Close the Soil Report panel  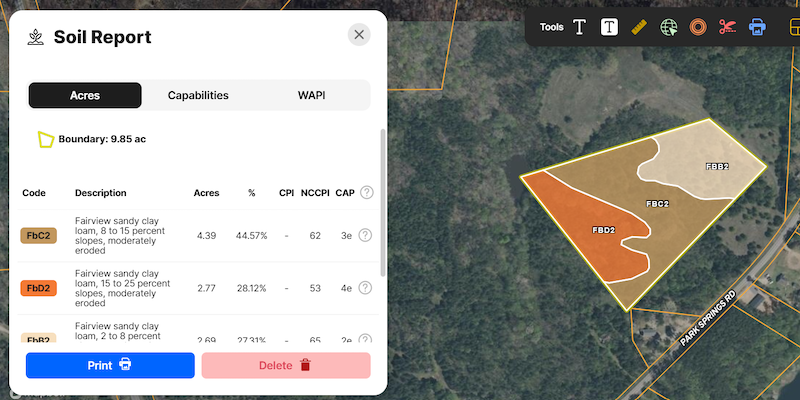coord(359,35)
